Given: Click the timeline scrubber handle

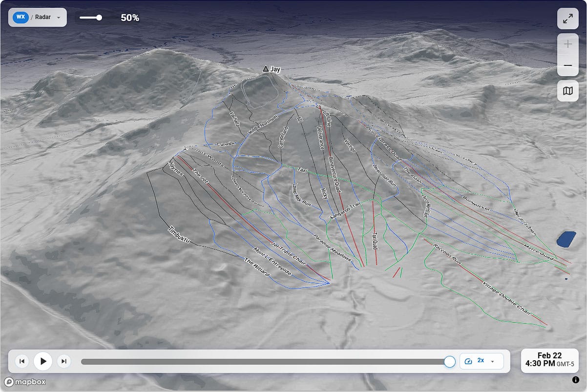Looking at the screenshot, I should point(450,362).
